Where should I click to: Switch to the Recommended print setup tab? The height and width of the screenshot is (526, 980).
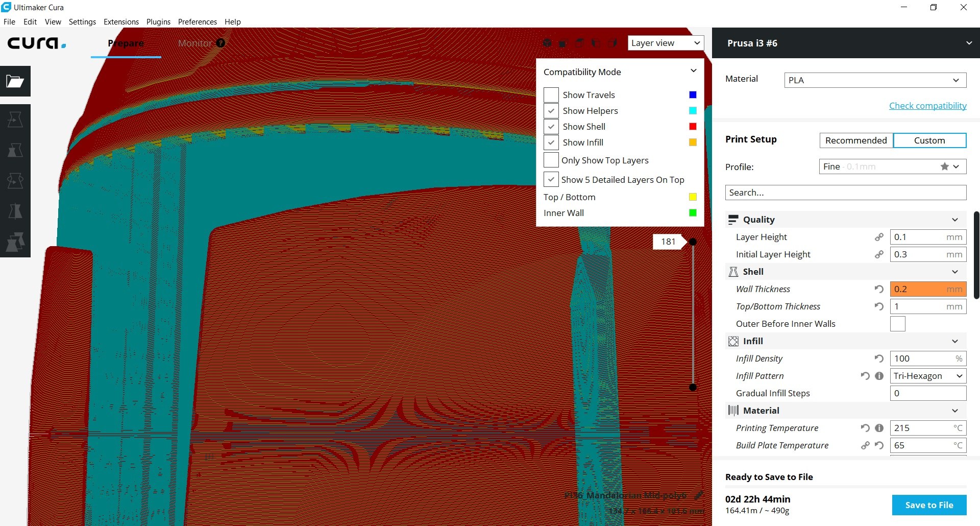point(856,140)
